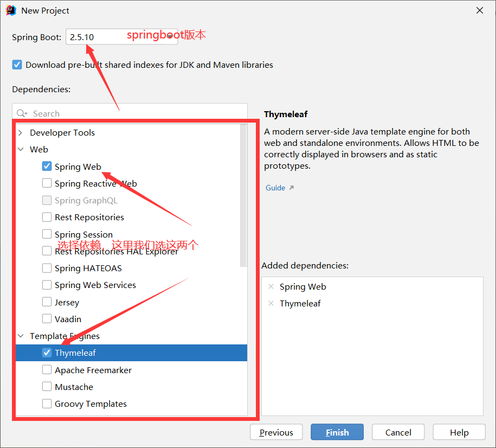Collapse the Web category
496x448 pixels.
coord(21,149)
